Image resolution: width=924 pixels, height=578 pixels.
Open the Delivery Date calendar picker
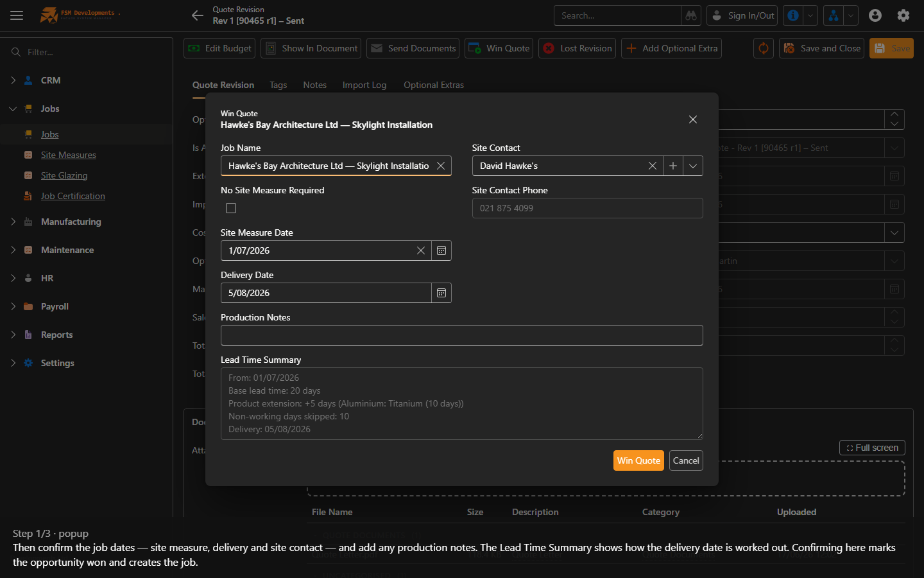point(441,293)
